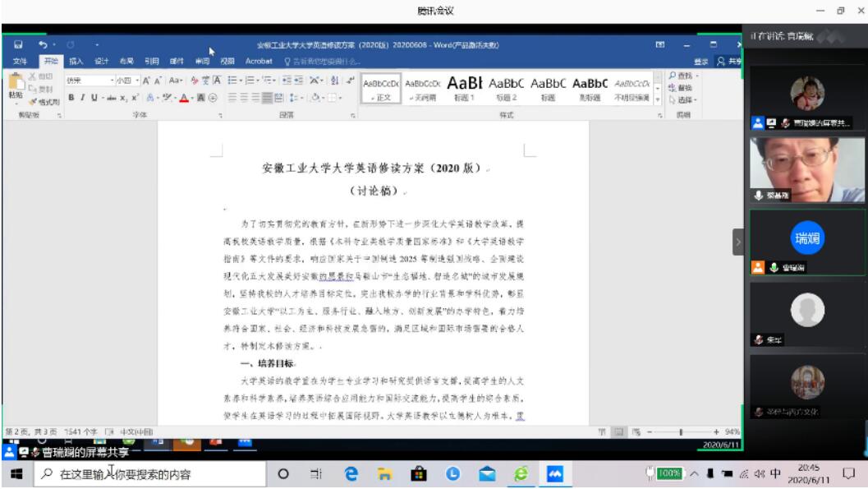Viewport: 868px width, 489px height.
Task: Expand the styles gallery list
Action: click(659, 99)
